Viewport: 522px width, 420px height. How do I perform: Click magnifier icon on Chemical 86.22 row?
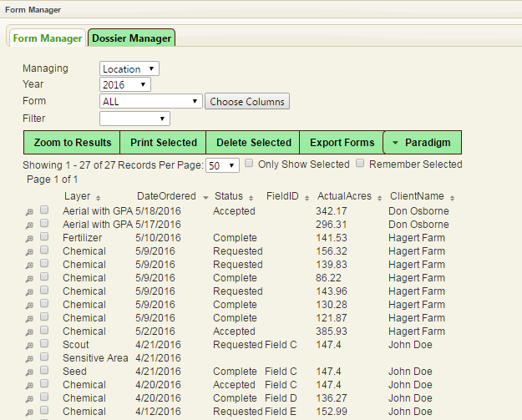point(29,279)
